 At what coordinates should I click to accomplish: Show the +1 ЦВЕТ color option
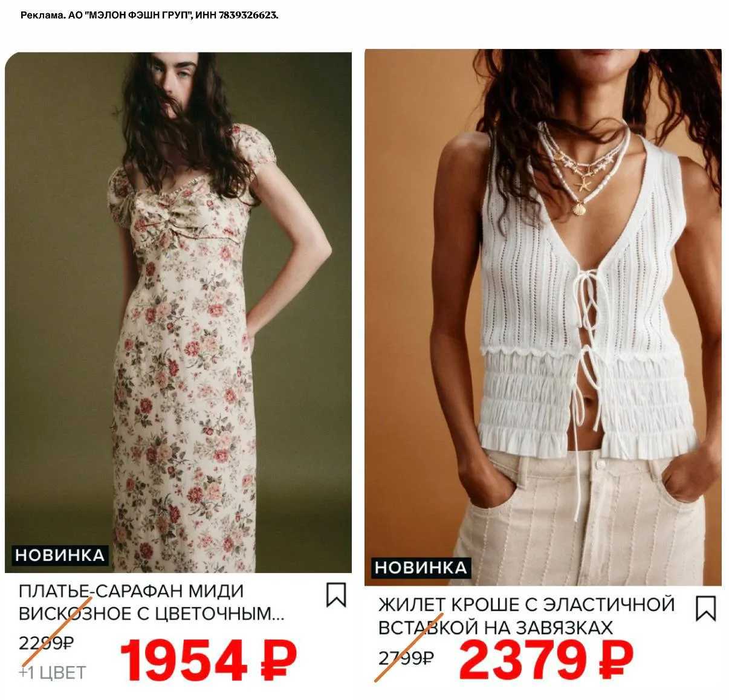(x=53, y=672)
